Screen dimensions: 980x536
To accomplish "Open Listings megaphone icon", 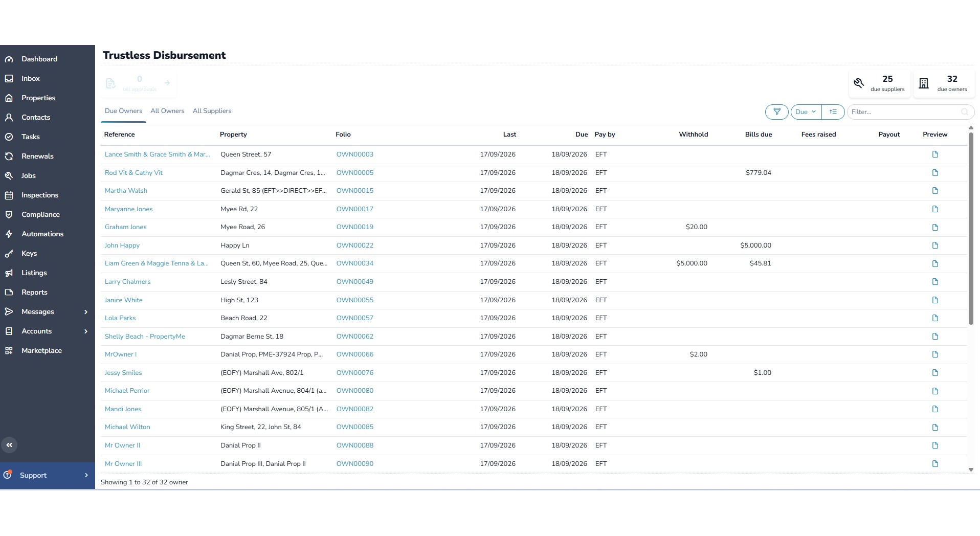I will [9, 273].
